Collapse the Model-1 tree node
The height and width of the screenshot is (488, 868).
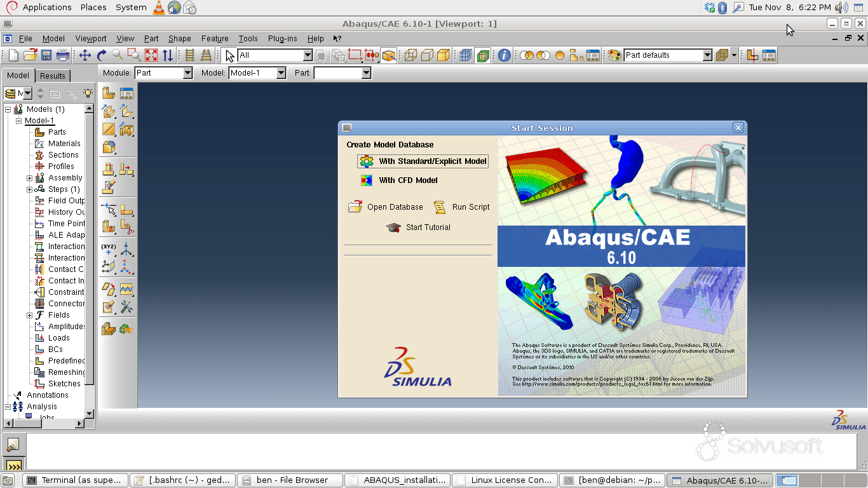(x=18, y=121)
